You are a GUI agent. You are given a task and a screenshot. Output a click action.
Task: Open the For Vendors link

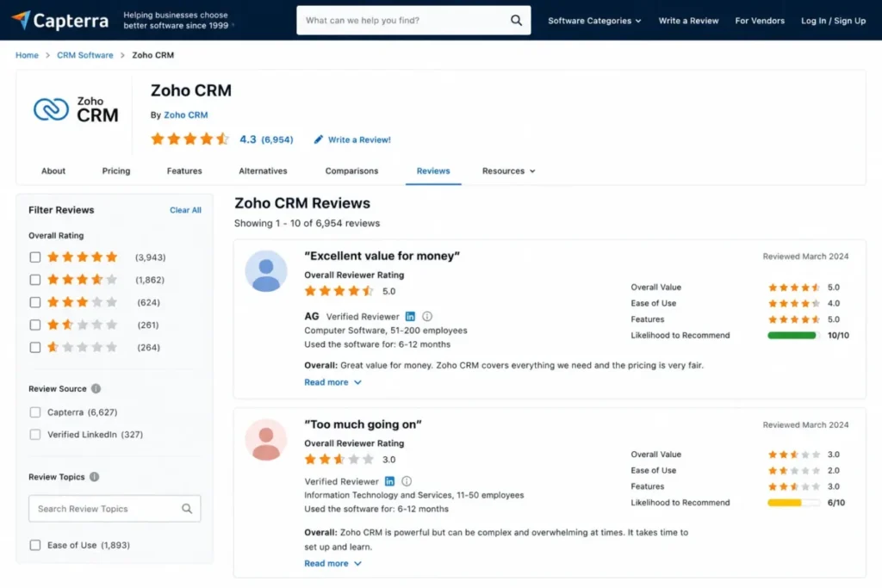[x=760, y=21]
